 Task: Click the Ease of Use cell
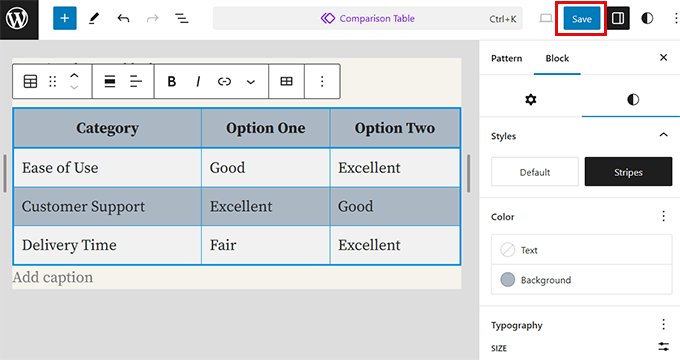pos(108,168)
